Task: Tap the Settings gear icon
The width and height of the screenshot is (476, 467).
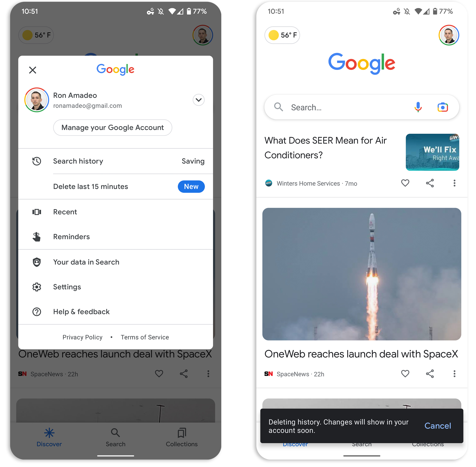Action: coord(36,286)
